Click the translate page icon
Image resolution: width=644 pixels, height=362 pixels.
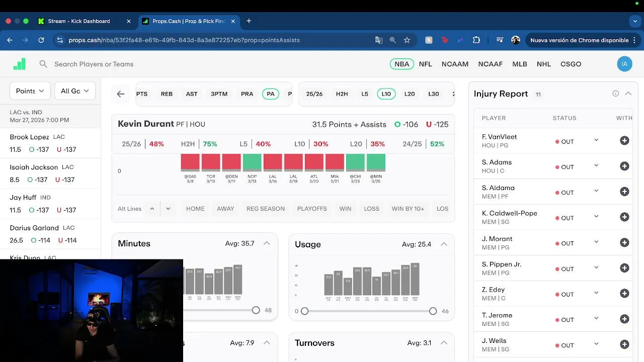pyautogui.click(x=379, y=40)
